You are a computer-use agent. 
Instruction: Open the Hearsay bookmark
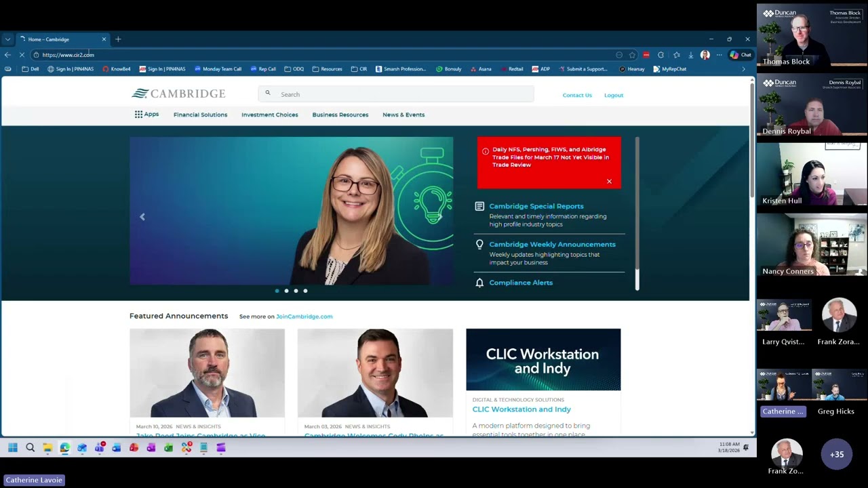pyautogui.click(x=632, y=69)
